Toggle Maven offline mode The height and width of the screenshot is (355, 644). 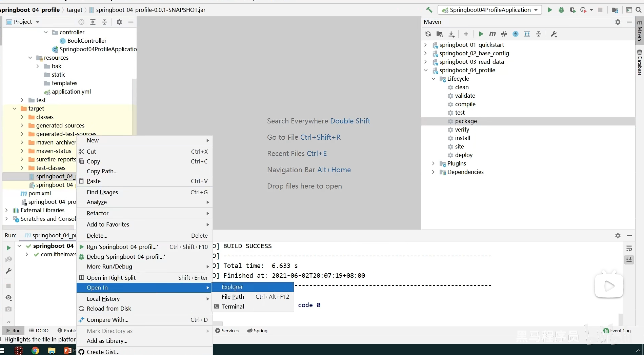pyautogui.click(x=504, y=34)
